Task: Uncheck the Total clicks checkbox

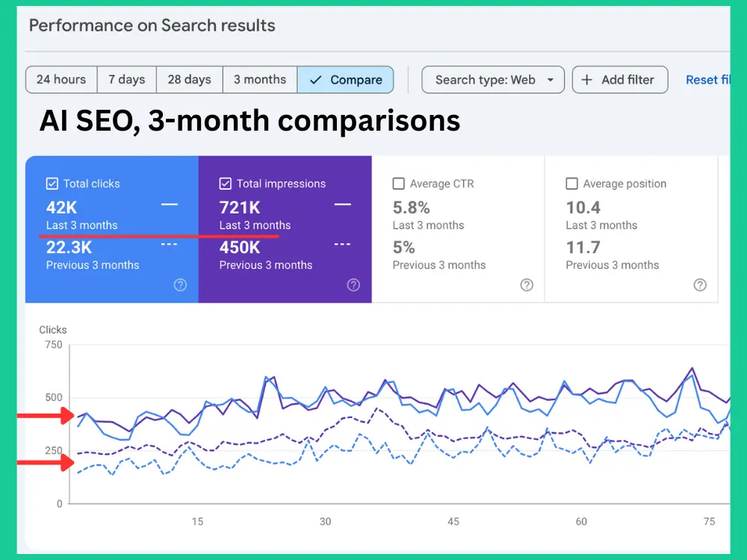Action: (x=52, y=184)
